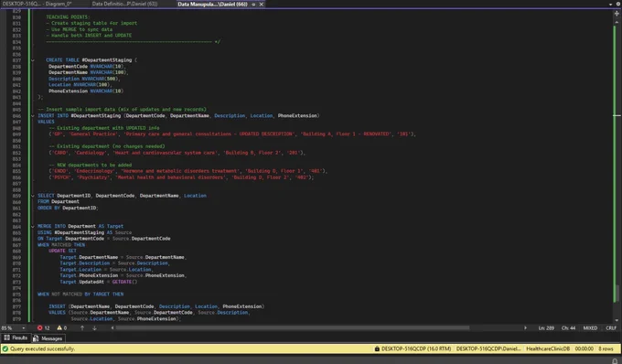Click the 'FROM Department' line
The width and height of the screenshot is (622, 364).
point(59,201)
